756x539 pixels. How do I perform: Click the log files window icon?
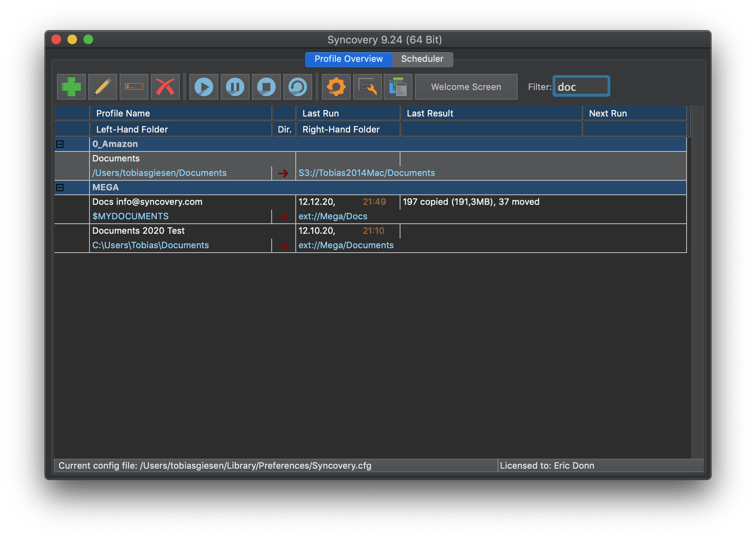[398, 87]
